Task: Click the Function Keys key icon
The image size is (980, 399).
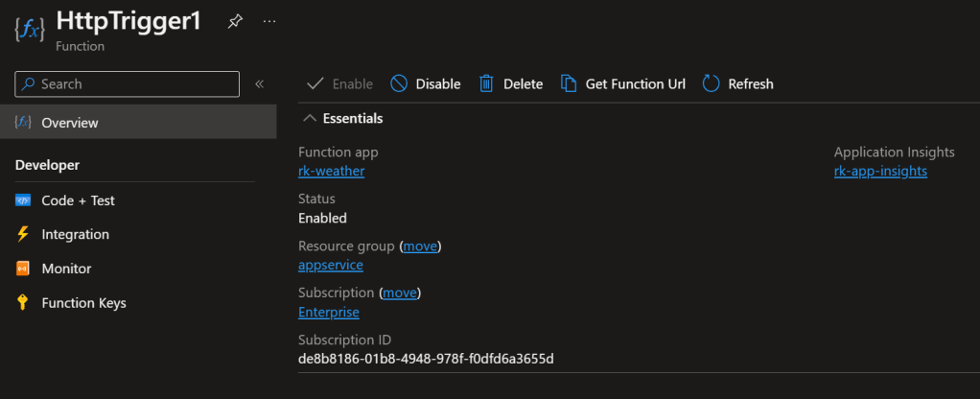Action: click(x=23, y=303)
